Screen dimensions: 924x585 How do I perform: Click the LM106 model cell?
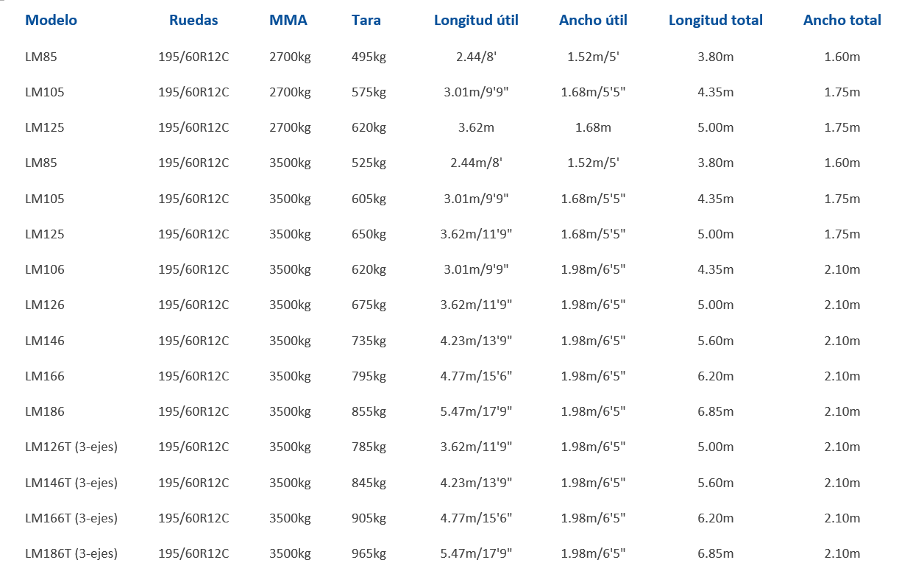pos(45,270)
